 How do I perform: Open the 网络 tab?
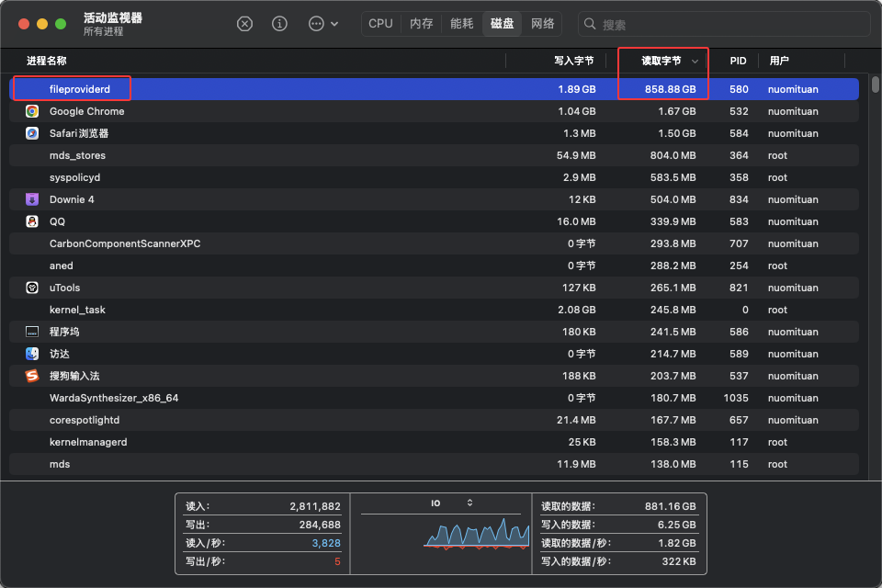coord(543,24)
